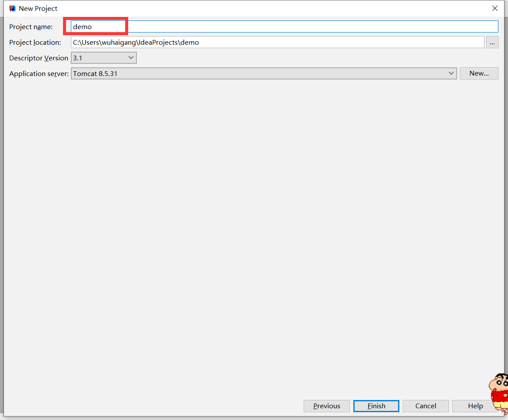This screenshot has width=508, height=420.
Task: Click the New Project title text
Action: 38,9
